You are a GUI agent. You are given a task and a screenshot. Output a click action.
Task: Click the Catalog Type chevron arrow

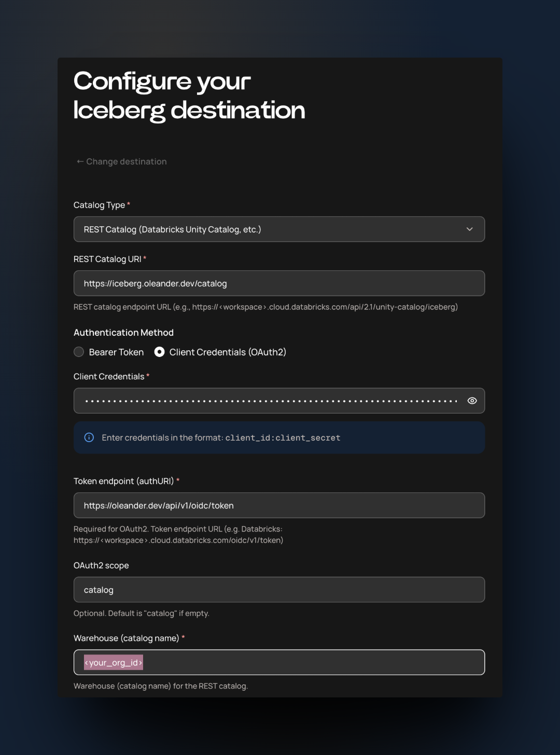(x=469, y=229)
